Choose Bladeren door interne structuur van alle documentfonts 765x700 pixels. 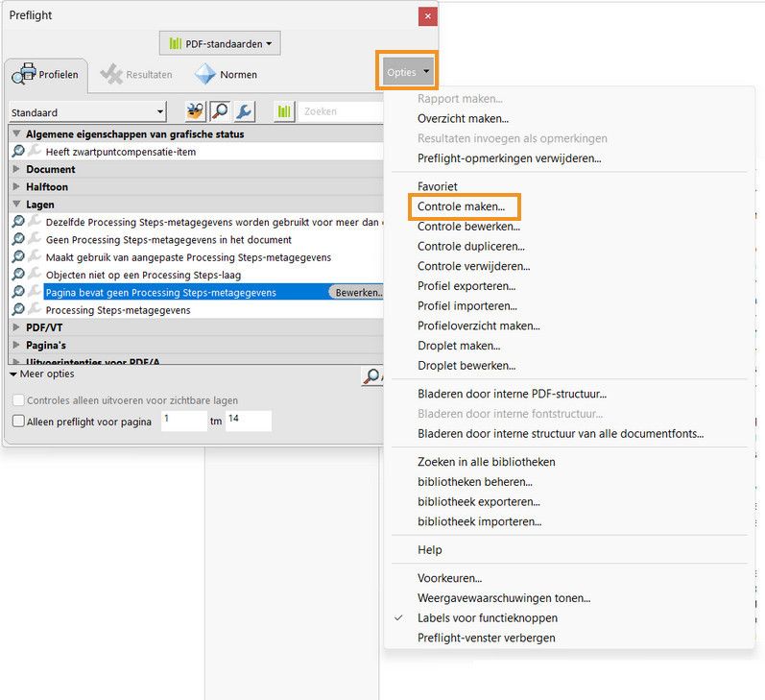(561, 434)
